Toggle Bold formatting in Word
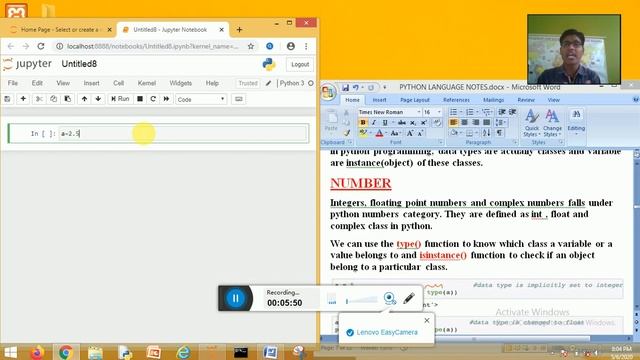The width and height of the screenshot is (640, 360). (x=363, y=122)
